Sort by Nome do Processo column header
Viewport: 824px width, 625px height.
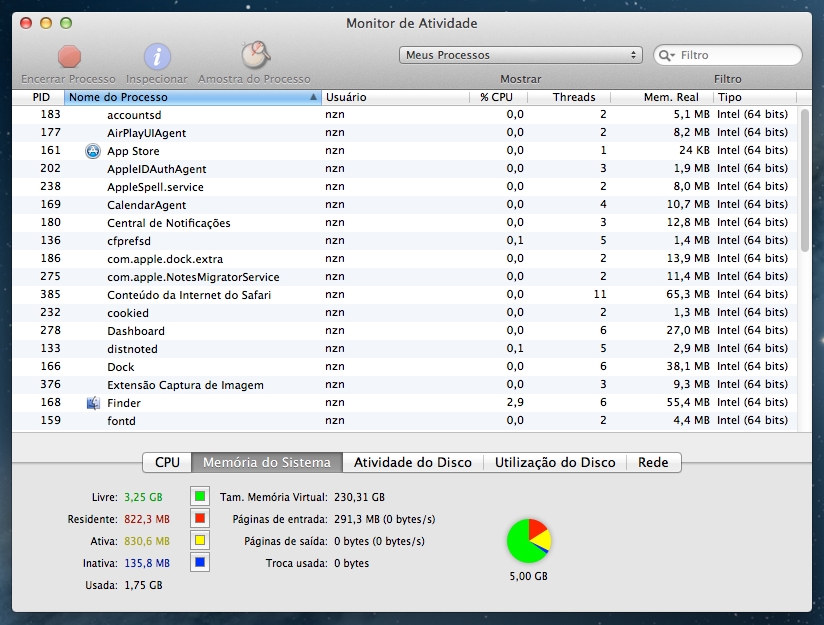point(193,97)
